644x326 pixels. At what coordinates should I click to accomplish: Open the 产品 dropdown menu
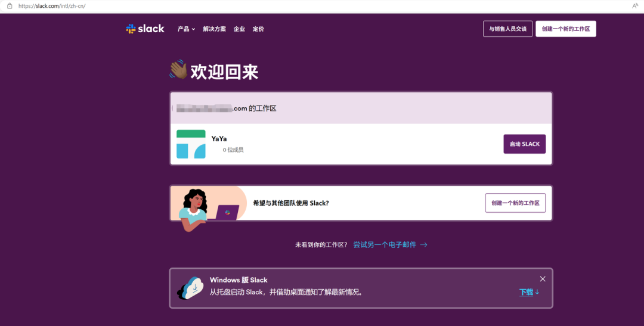(x=186, y=29)
